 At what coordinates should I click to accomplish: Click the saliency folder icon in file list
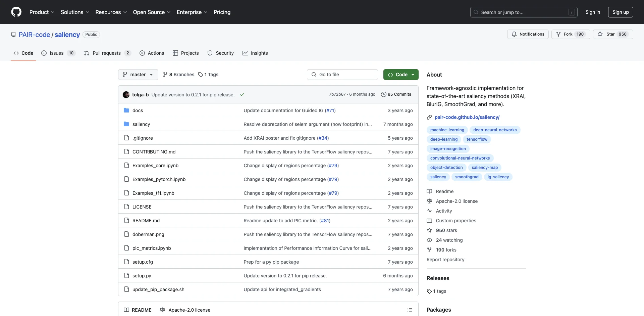(126, 124)
